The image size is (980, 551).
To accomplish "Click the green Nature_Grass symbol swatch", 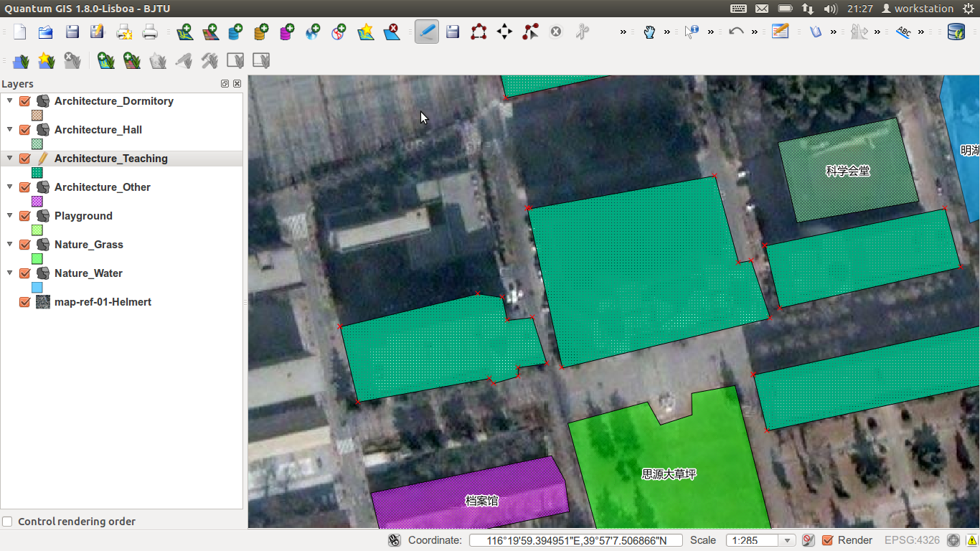I will (37, 259).
